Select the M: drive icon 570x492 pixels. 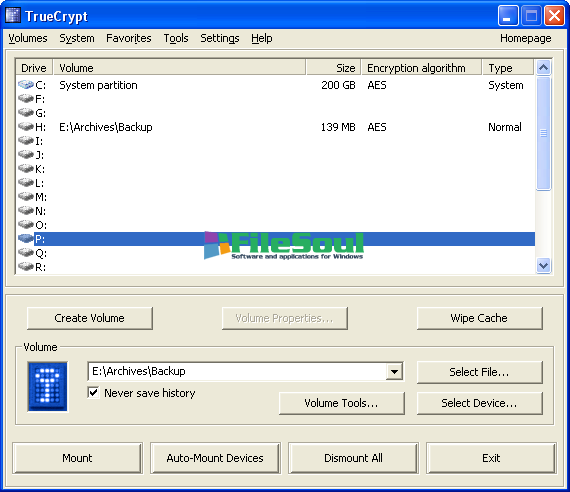[x=26, y=196]
